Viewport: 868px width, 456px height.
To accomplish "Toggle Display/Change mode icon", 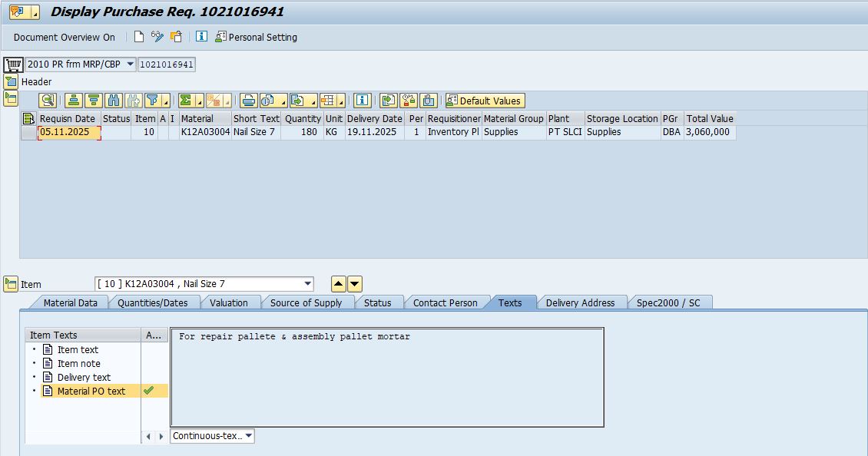I will coord(157,37).
